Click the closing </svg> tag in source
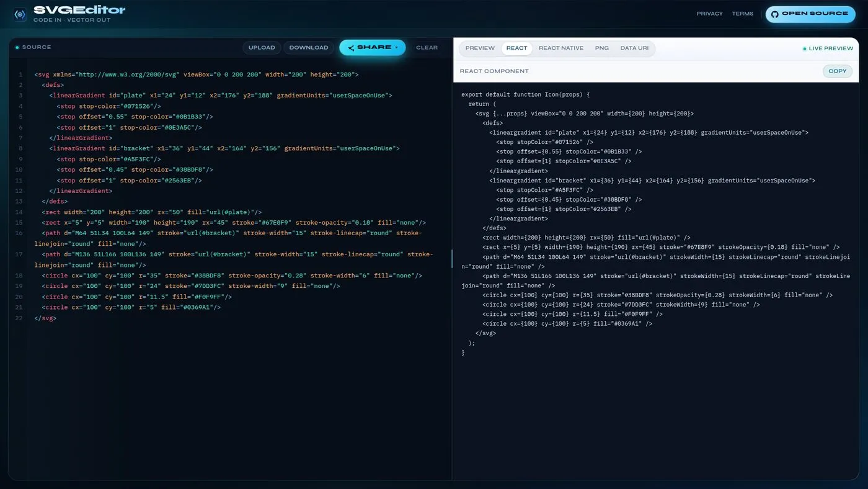The image size is (868, 489). [45, 318]
